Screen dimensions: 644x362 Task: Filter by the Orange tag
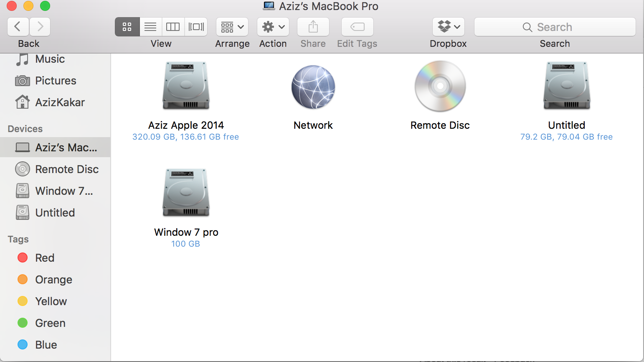(55, 280)
